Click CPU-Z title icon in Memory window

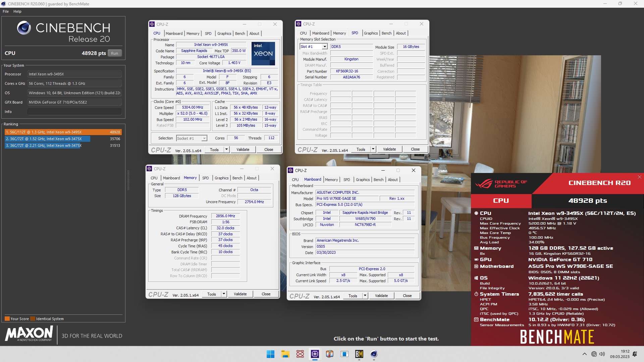[149, 169]
